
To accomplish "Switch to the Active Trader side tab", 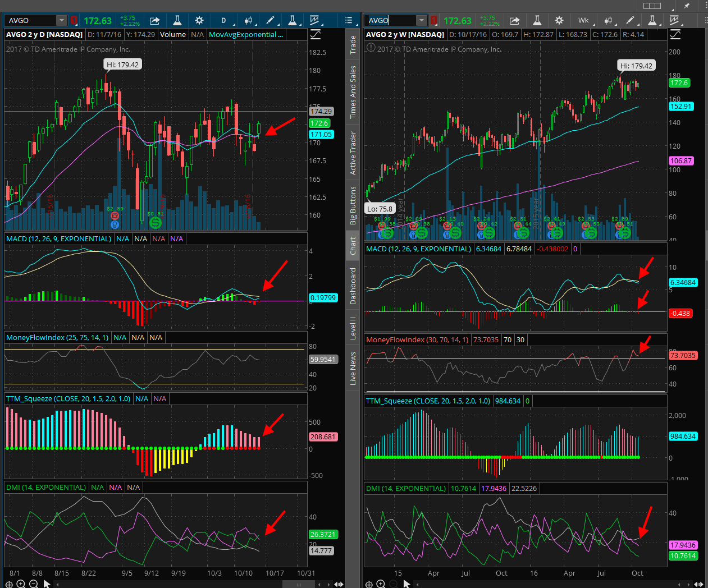I will pyautogui.click(x=353, y=153).
